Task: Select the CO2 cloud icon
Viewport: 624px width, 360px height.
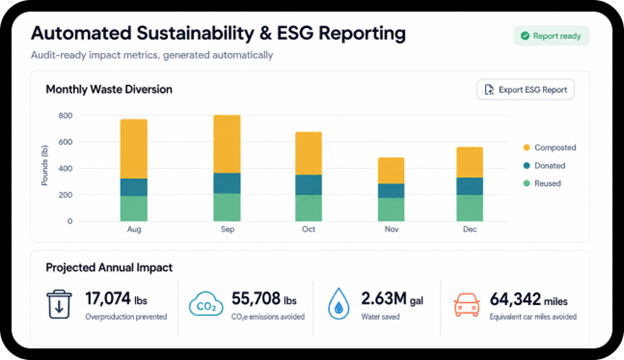Action: point(206,304)
